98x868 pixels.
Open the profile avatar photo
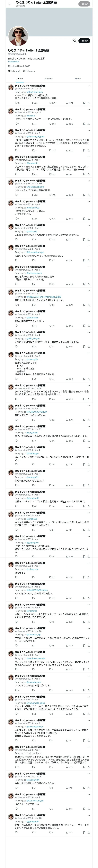18,37
